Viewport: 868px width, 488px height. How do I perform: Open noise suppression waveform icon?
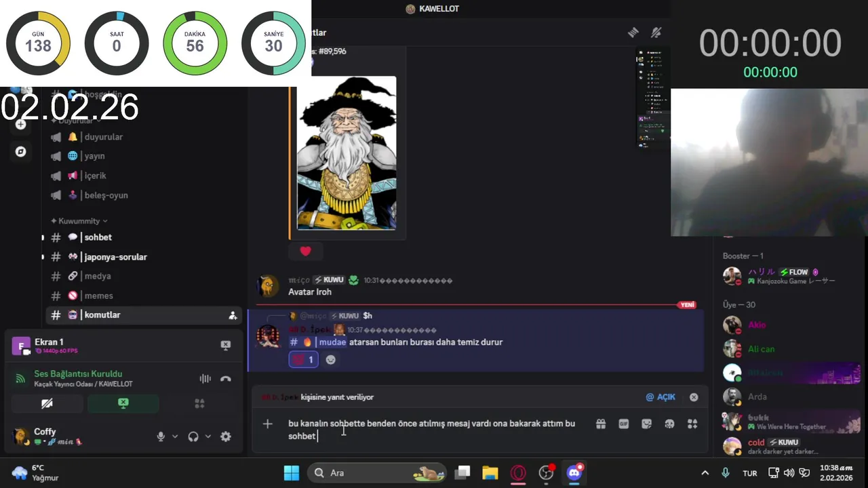tap(205, 379)
